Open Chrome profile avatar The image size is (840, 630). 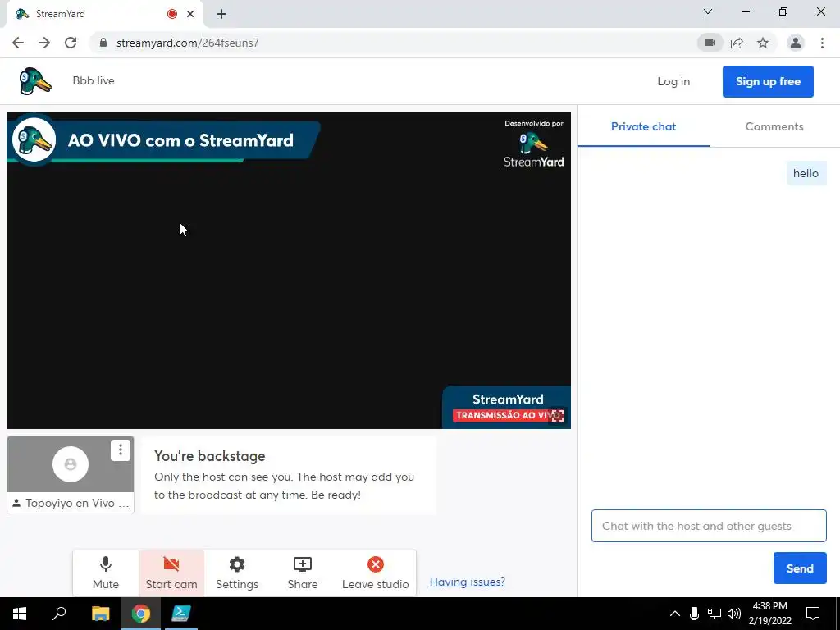[x=796, y=43]
